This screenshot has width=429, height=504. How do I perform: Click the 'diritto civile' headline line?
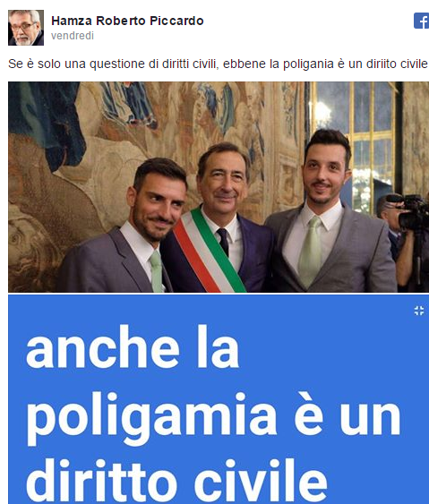[x=176, y=483]
